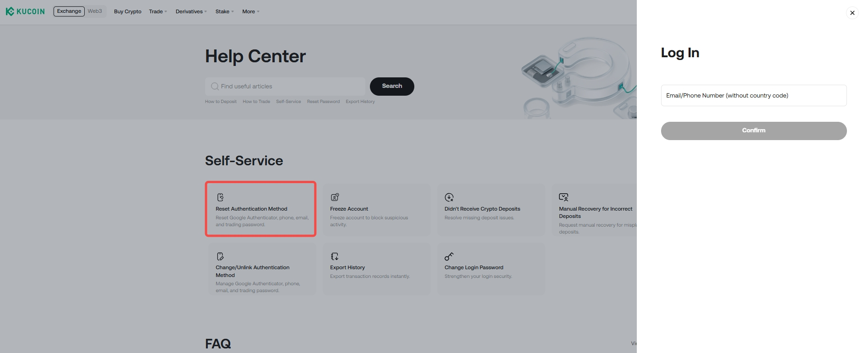Viewport: 868px width, 353px height.
Task: Switch to the Exchange toggle option
Action: pyautogui.click(x=69, y=11)
